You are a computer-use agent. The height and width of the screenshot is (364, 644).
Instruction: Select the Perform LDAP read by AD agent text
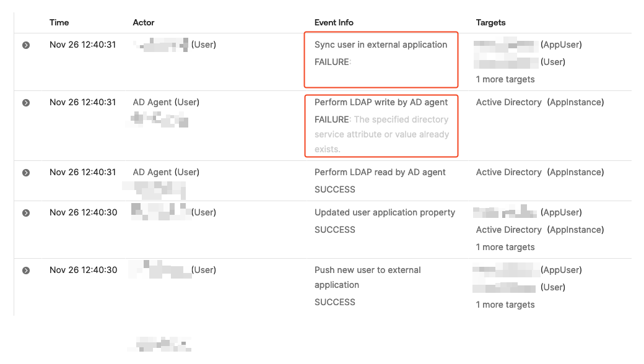[380, 172]
